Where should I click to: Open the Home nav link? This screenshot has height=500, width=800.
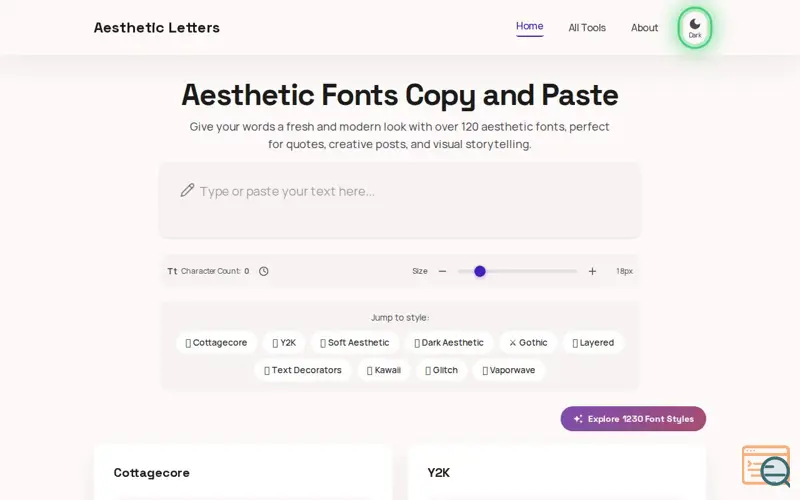pyautogui.click(x=529, y=26)
